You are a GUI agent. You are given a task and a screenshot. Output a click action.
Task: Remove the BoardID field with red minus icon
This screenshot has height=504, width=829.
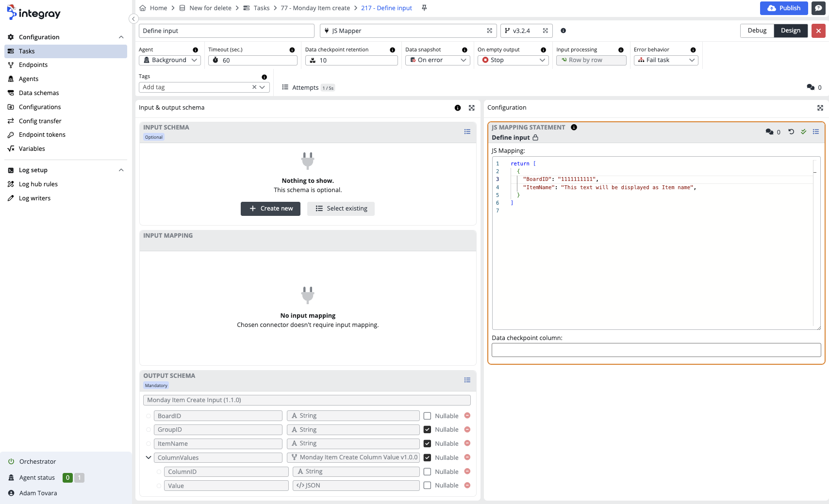(467, 416)
